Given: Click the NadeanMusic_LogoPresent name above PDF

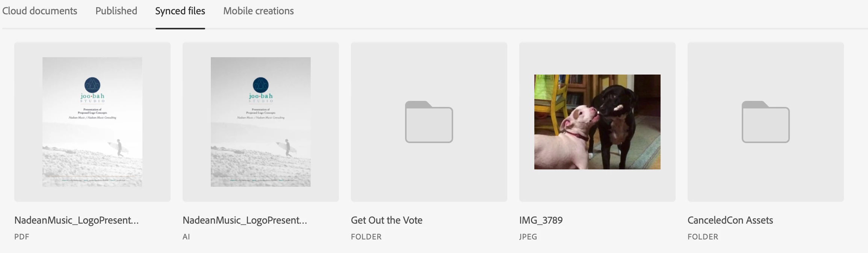Looking at the screenshot, I should pyautogui.click(x=77, y=220).
